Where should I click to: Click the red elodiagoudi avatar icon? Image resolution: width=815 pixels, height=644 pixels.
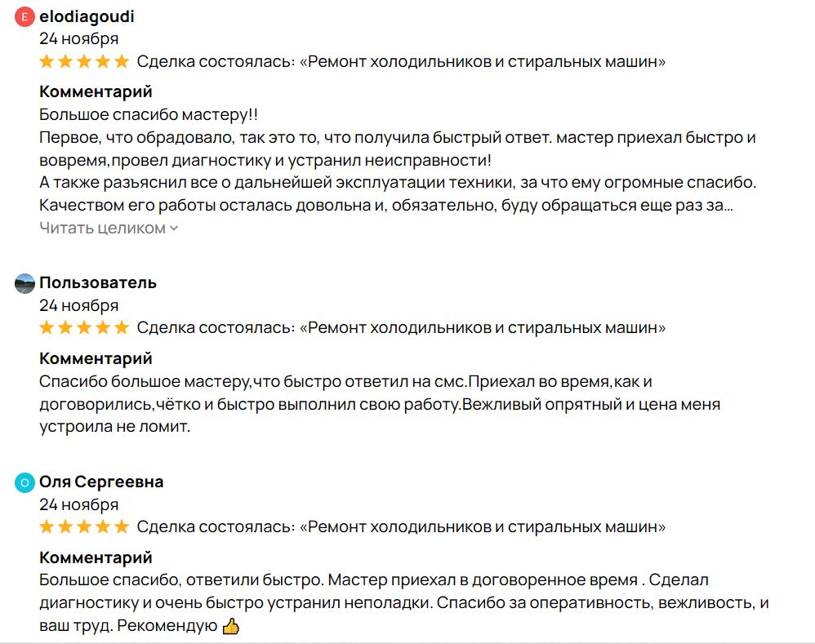[24, 16]
